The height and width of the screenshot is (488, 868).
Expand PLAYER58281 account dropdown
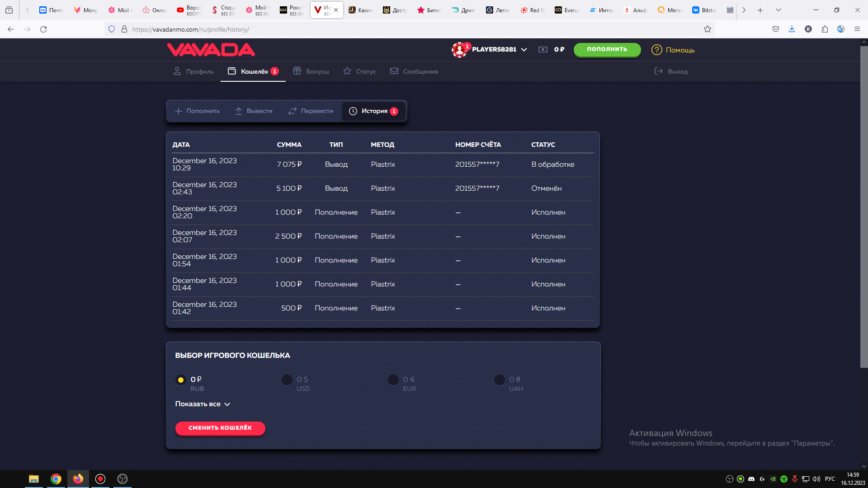(524, 50)
